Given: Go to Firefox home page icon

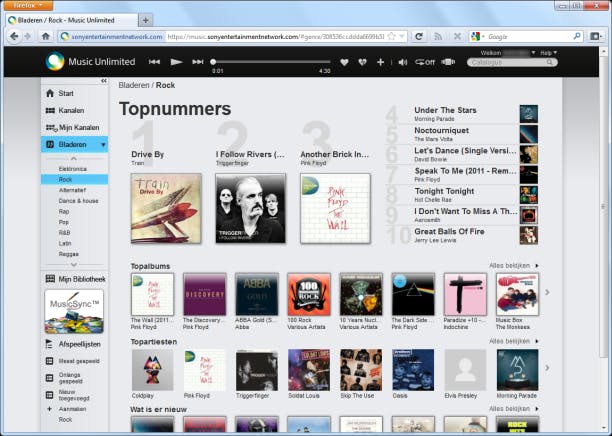Looking at the screenshot, I should (46, 37).
